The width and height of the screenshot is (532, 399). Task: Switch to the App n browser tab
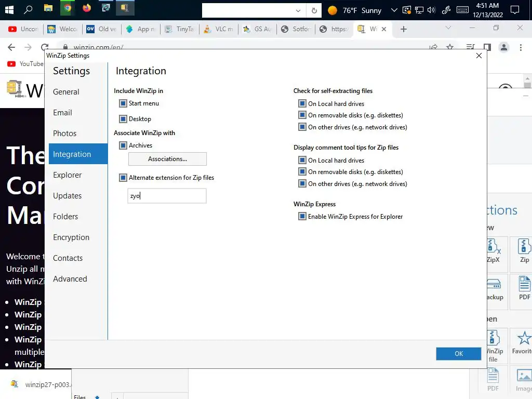[x=140, y=29]
